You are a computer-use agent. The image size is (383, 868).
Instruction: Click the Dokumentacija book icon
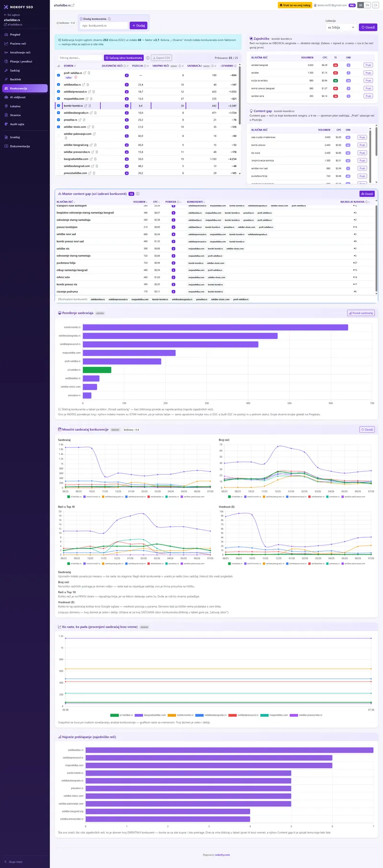pyautogui.click(x=6, y=146)
